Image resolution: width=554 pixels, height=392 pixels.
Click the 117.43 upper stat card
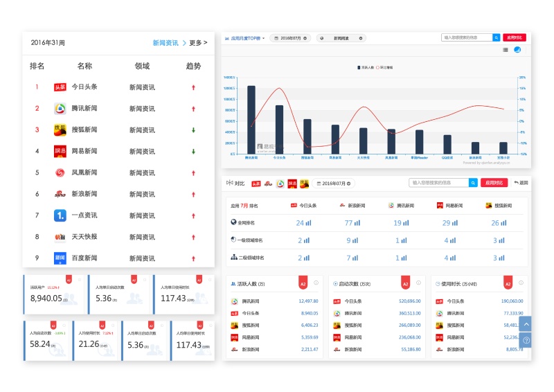tap(184, 294)
